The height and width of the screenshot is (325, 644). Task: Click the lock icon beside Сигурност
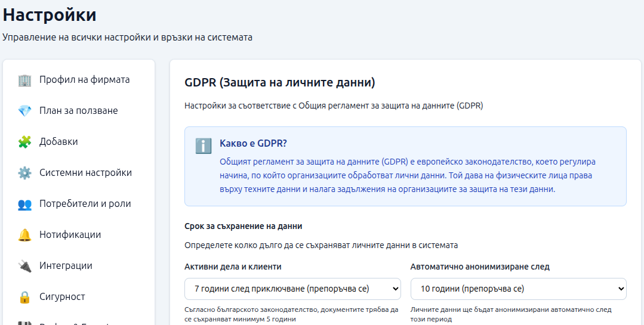[x=24, y=297]
